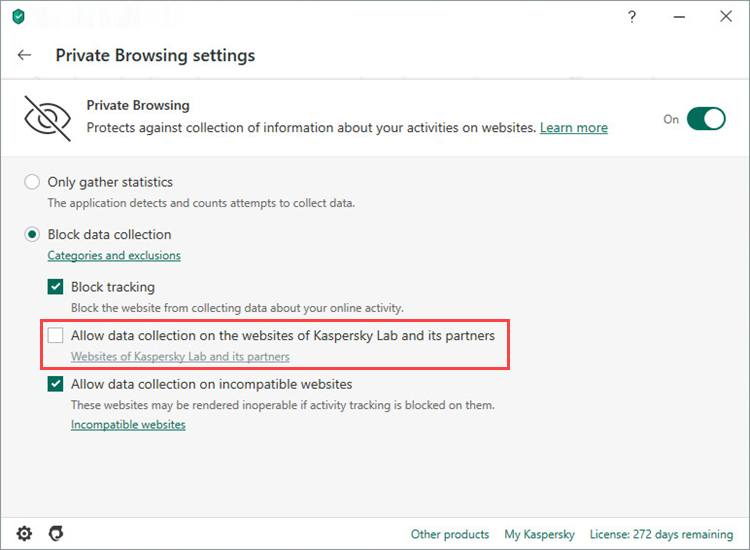Select the Only gather statistics option
Viewport: 750px width, 550px height.
[32, 182]
